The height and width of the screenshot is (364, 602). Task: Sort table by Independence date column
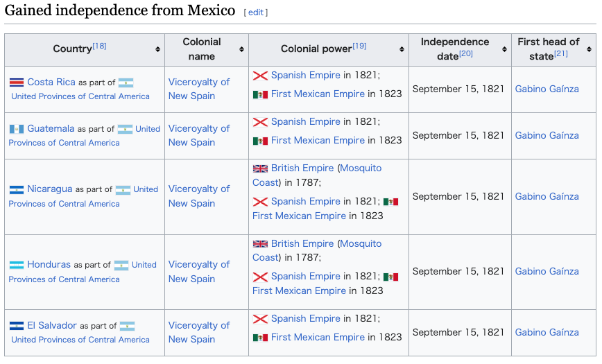pos(504,49)
